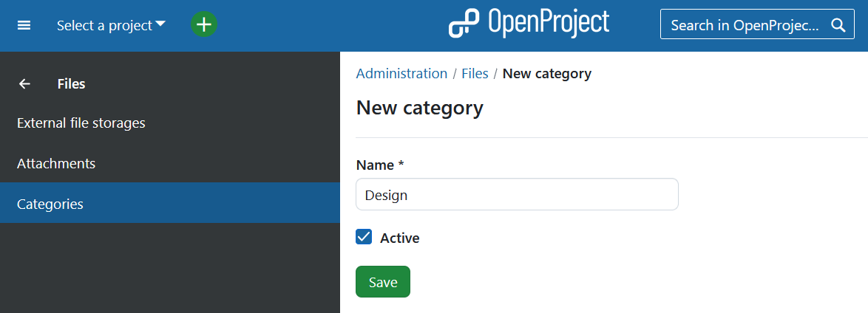Click the green plus create button
868x313 pixels.
204,24
